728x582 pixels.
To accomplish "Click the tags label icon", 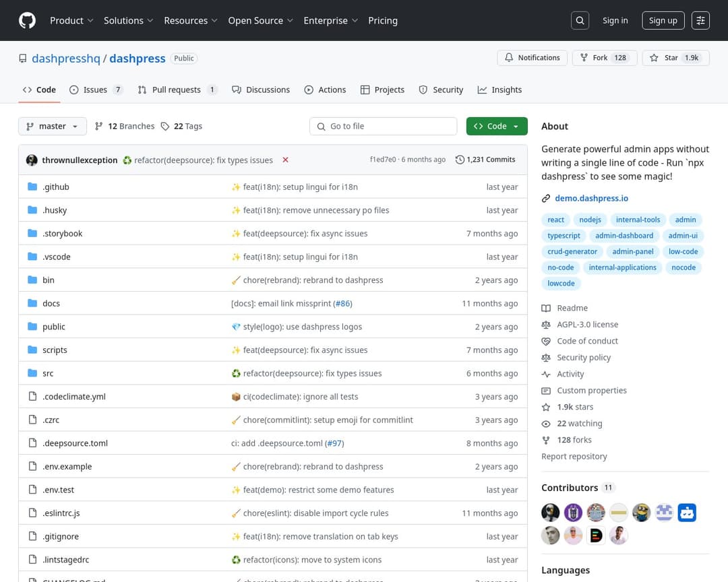I will tap(165, 126).
